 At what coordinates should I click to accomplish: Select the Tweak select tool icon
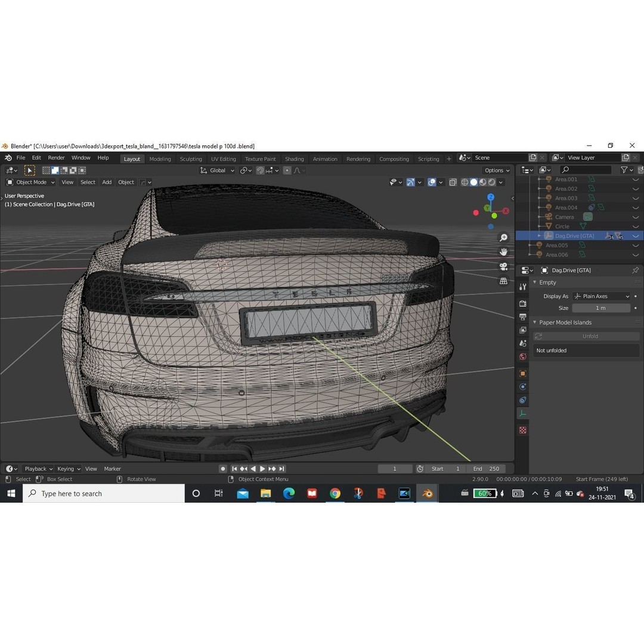click(30, 170)
